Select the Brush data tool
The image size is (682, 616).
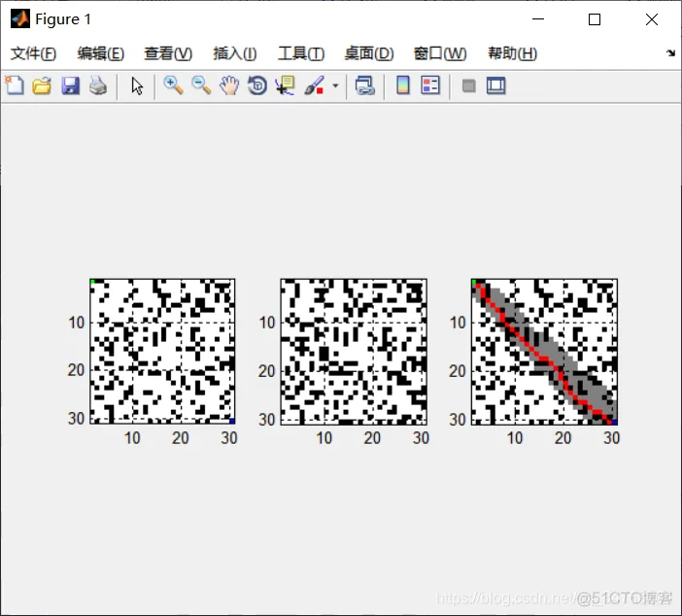pyautogui.click(x=314, y=86)
